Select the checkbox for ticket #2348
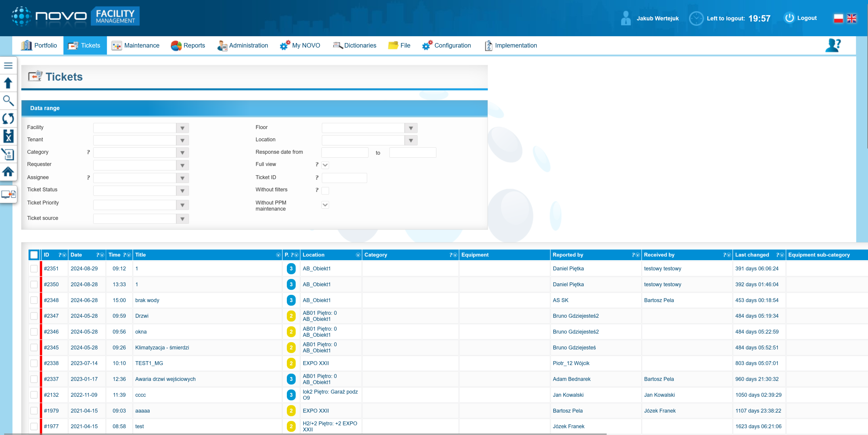This screenshot has width=868, height=435. [x=34, y=300]
